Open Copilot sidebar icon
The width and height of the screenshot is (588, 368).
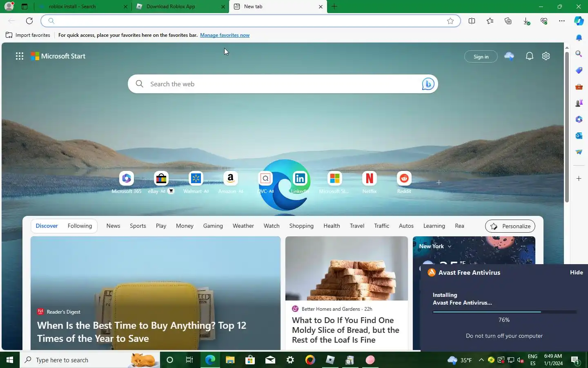579,21
